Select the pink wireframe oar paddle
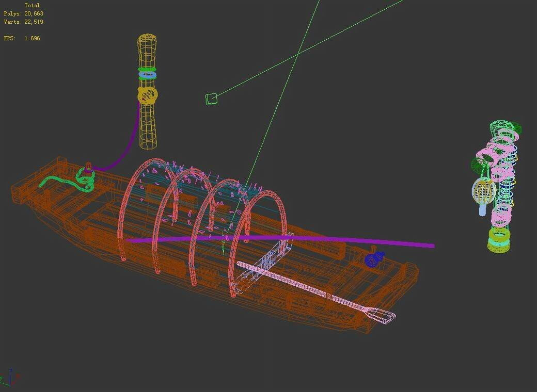Viewport: 537px width, 392px height. 317,291
